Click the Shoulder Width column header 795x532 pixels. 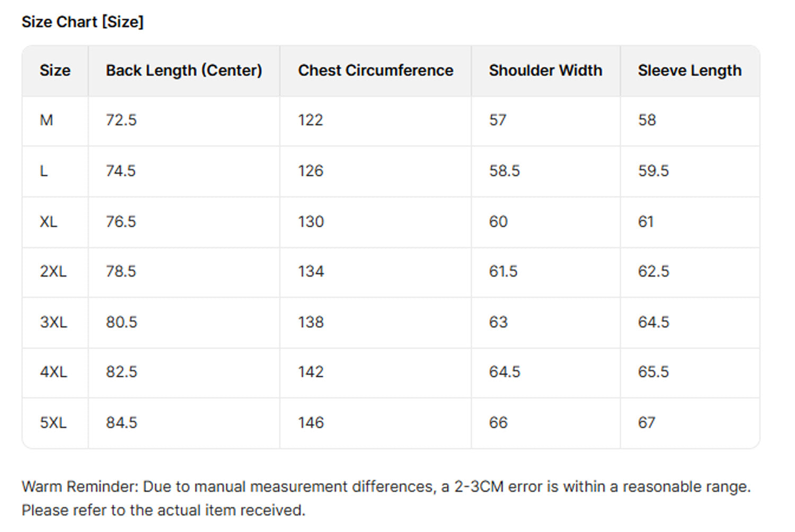(545, 70)
